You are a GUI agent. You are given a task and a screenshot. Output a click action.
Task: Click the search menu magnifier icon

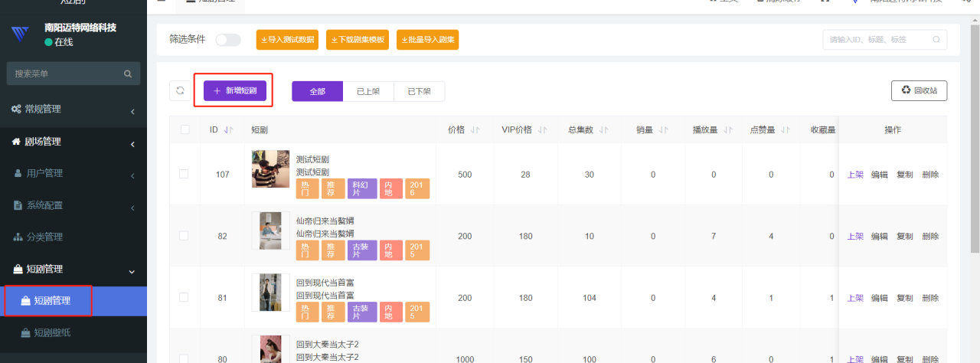coord(128,74)
